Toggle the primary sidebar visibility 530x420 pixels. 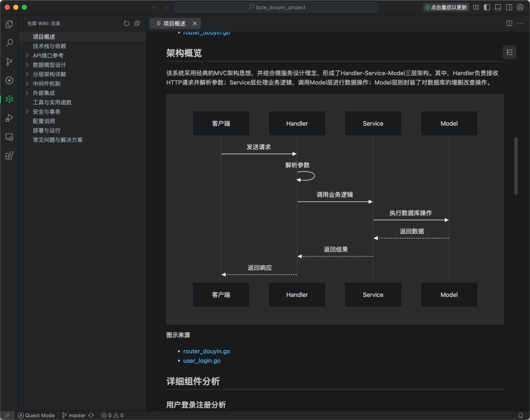(487, 7)
